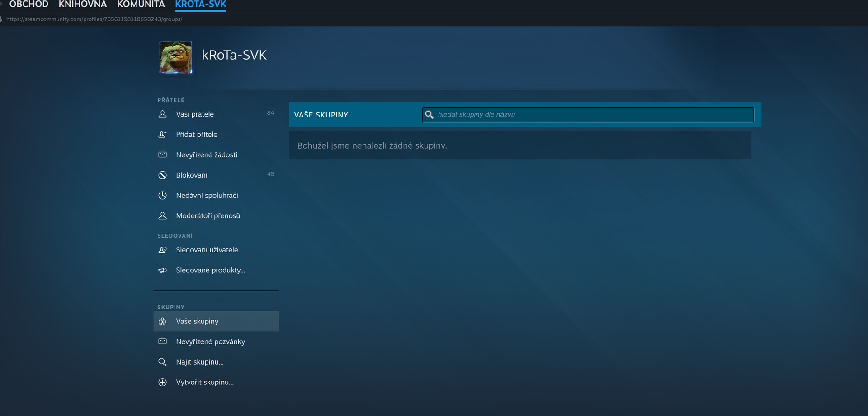Click the followed-users icon beside Sledovaní uživatelé

pyautogui.click(x=162, y=250)
